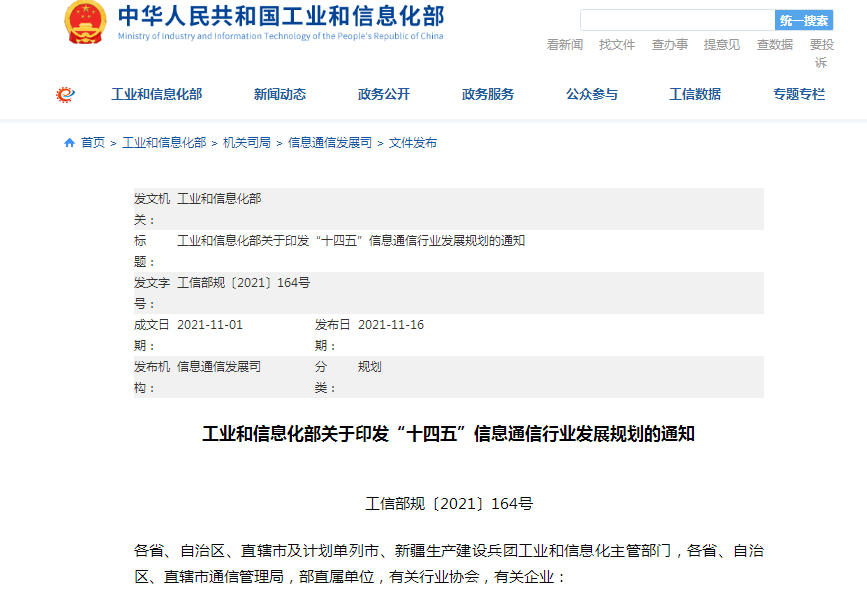The height and width of the screenshot is (591, 867).
Task: Click the national emblem logo
Action: click(85, 22)
